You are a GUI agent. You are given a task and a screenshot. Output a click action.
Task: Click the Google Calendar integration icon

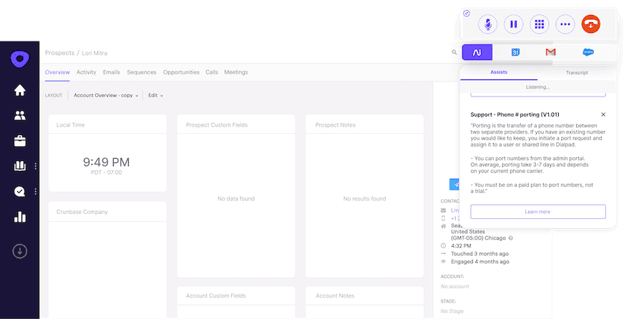tap(514, 52)
